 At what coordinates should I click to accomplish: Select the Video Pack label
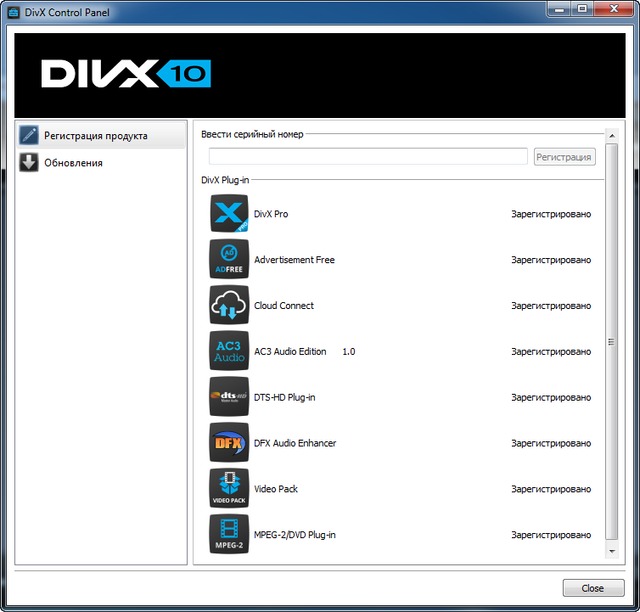276,489
